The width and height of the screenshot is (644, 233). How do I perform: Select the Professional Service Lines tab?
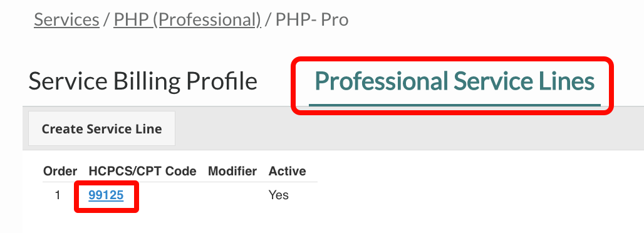pyautogui.click(x=455, y=81)
